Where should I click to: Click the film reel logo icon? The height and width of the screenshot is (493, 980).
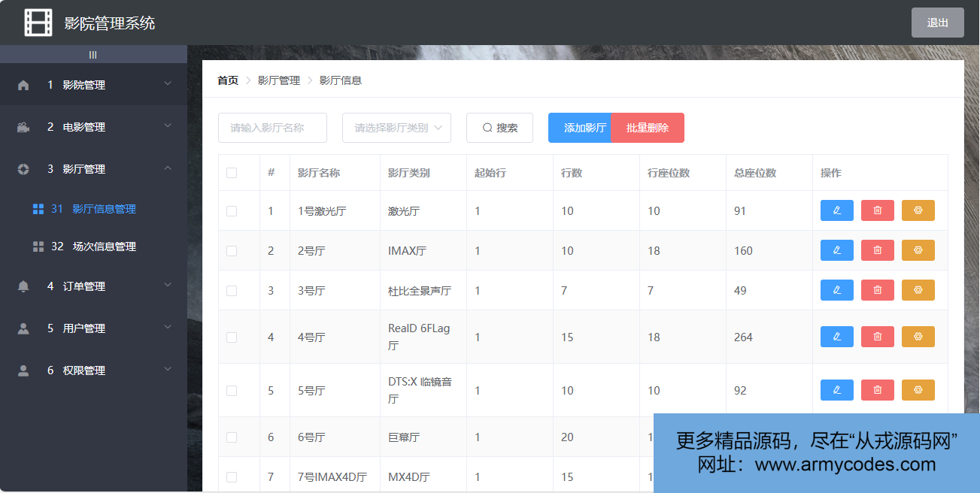pyautogui.click(x=38, y=23)
